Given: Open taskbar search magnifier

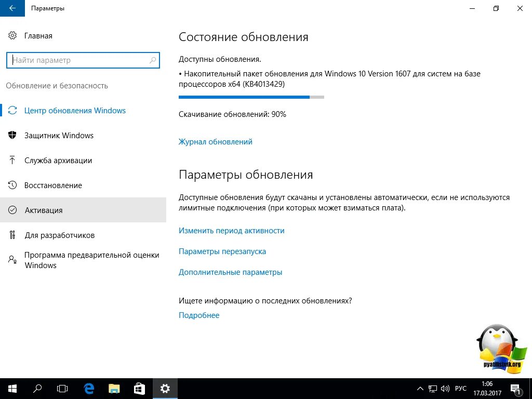Looking at the screenshot, I should click(37, 389).
